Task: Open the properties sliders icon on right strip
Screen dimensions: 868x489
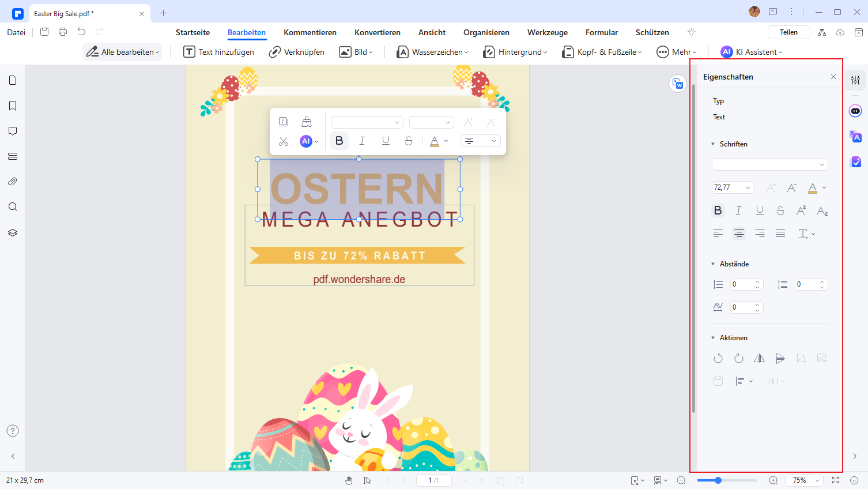Action: click(855, 80)
